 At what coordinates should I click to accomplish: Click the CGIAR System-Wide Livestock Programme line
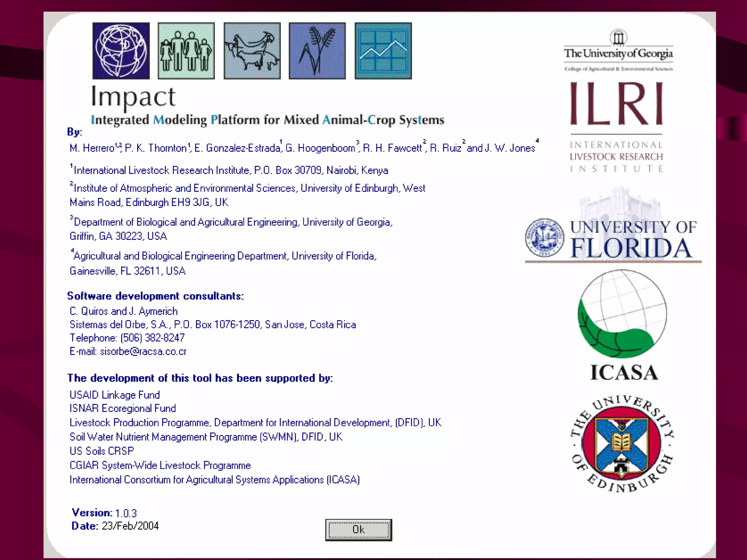click(x=160, y=466)
